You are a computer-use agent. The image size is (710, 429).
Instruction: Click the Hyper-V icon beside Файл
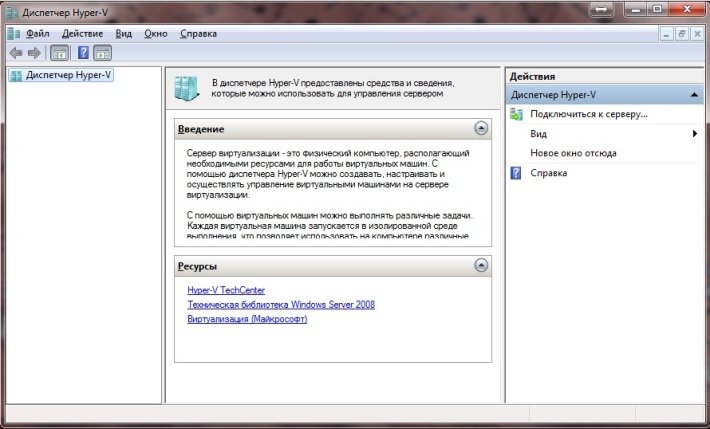click(14, 34)
